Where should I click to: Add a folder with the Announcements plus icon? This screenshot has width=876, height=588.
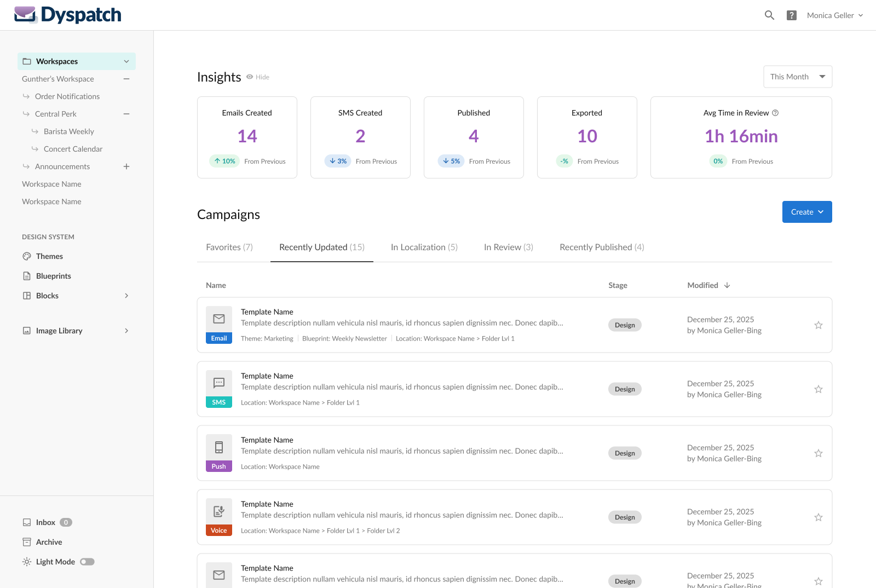pos(126,166)
